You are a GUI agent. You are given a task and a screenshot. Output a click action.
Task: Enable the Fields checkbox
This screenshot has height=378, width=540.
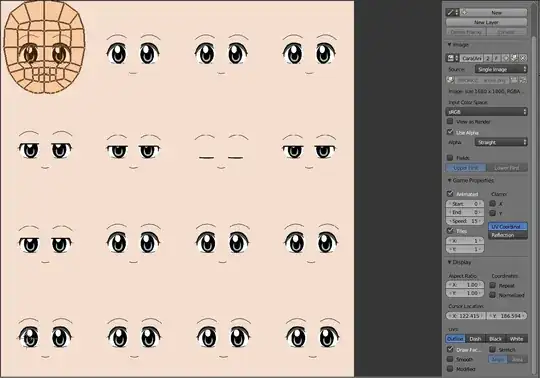click(x=450, y=158)
